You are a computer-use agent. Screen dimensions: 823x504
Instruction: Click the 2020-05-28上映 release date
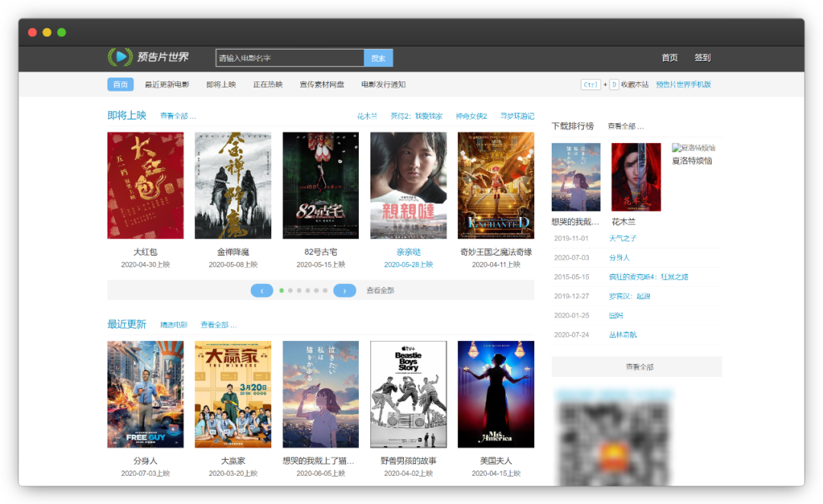(x=408, y=265)
